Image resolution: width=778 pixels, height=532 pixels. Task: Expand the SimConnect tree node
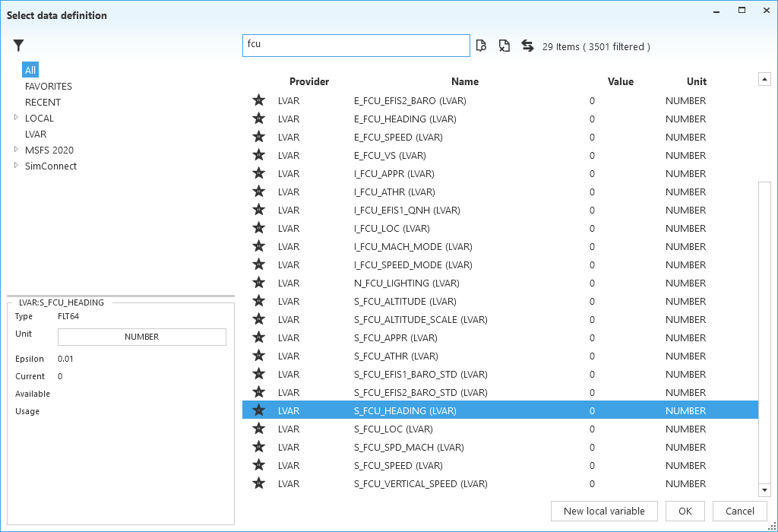pyautogui.click(x=16, y=166)
